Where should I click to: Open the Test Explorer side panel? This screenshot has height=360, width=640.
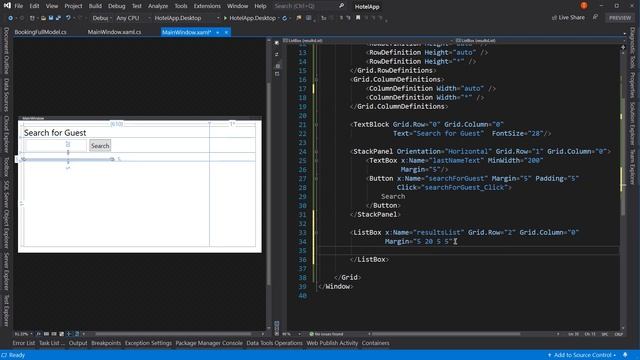[6, 311]
